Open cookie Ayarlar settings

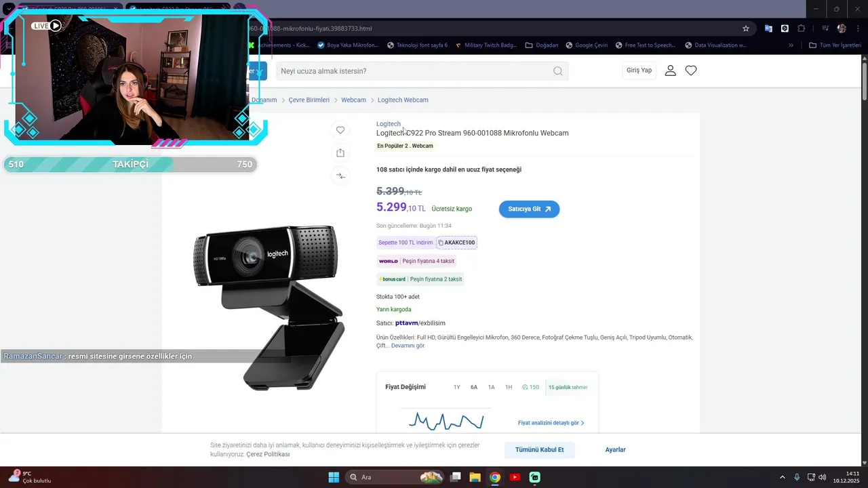tap(616, 449)
